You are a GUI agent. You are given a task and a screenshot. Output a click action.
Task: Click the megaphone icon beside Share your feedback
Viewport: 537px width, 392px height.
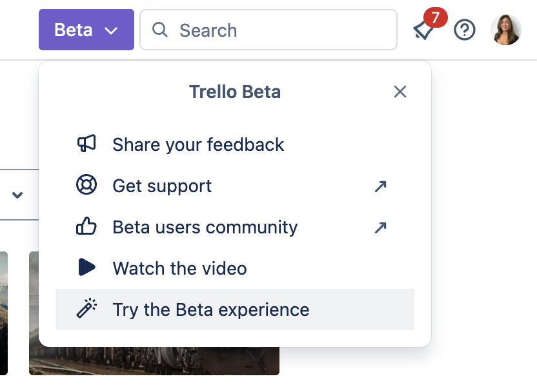coord(87,144)
